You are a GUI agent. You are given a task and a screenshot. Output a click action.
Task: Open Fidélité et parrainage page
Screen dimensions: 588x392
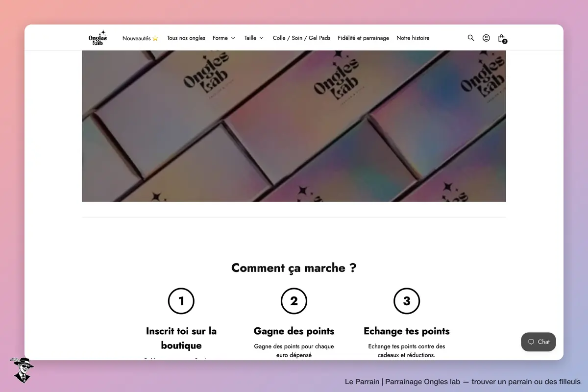(x=364, y=38)
